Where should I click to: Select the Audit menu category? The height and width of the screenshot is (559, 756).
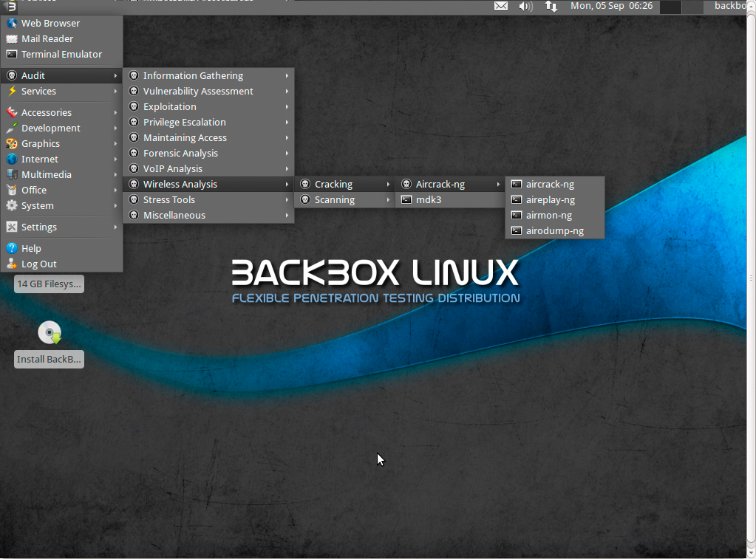[x=62, y=75]
